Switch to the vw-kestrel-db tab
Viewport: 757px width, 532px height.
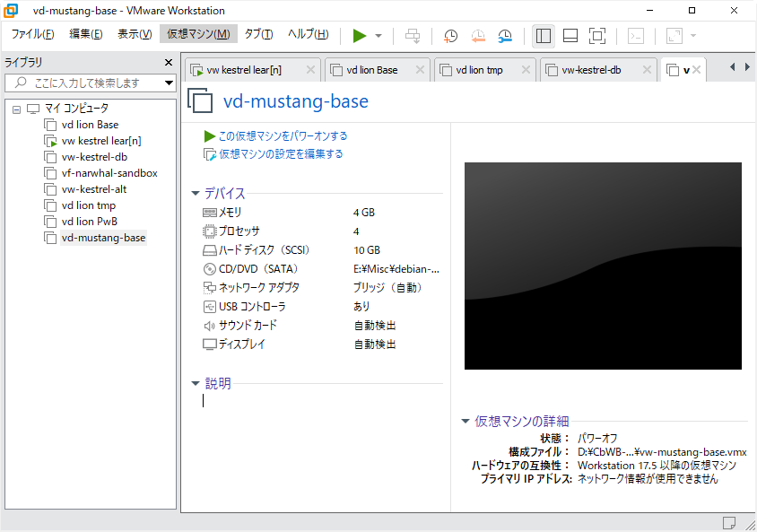coord(591,70)
